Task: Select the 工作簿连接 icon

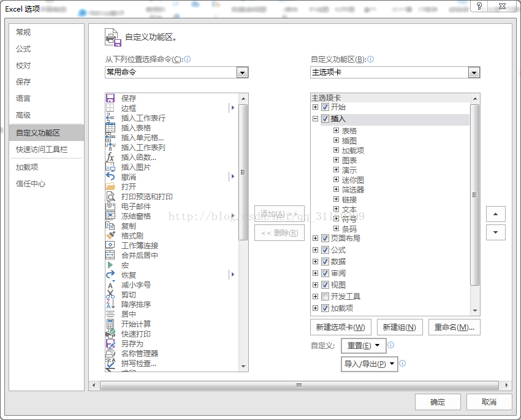Action: tap(110, 245)
